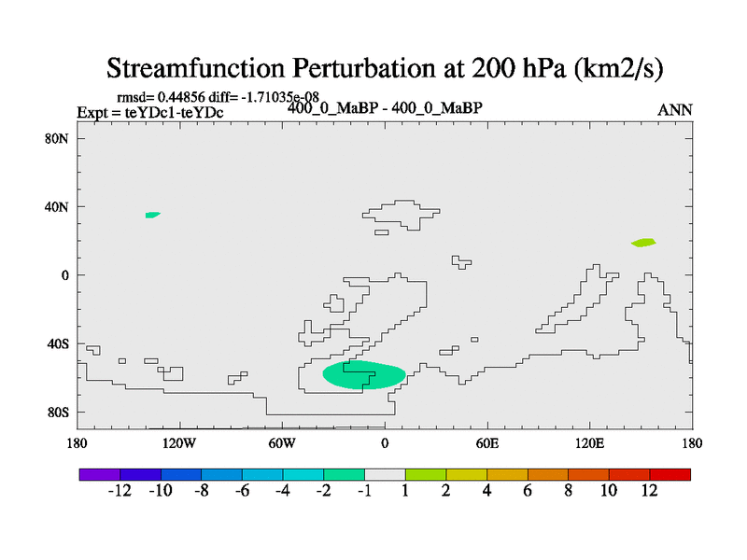
Task: Click the ANN label at top right
Action: [675, 109]
